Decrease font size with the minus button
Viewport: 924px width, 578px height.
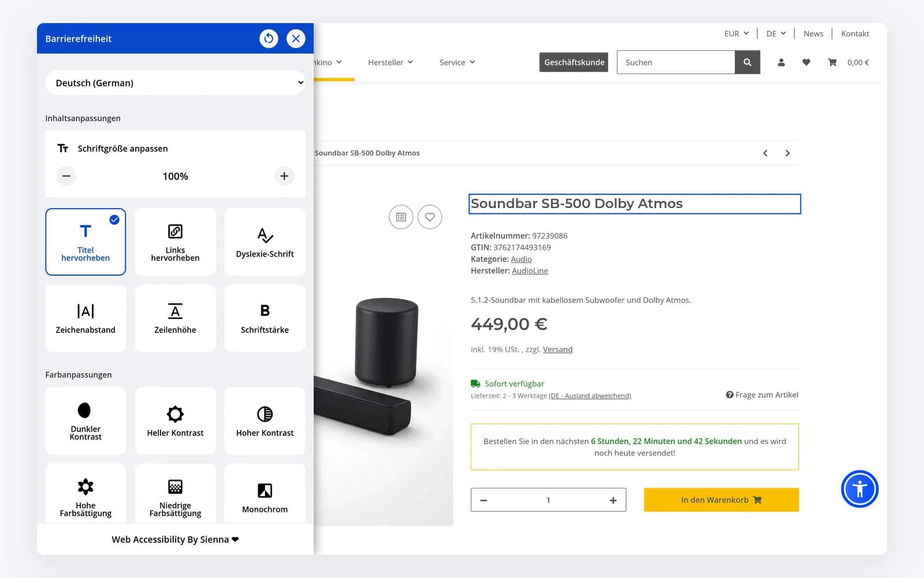[66, 176]
